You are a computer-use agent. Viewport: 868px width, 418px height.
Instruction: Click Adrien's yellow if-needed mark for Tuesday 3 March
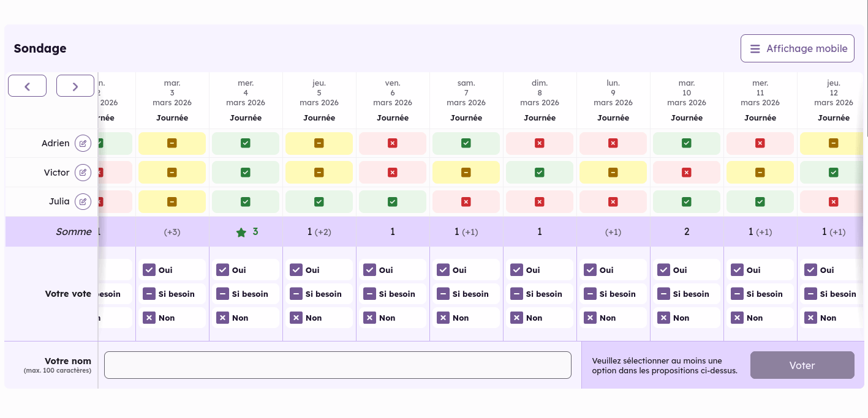point(172,143)
